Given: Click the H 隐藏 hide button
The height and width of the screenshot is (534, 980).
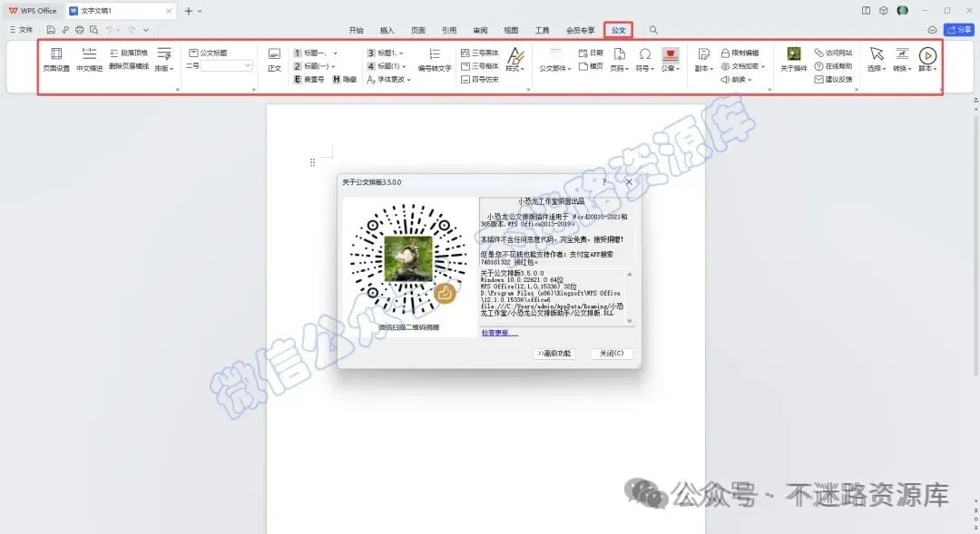Looking at the screenshot, I should pyautogui.click(x=345, y=79).
